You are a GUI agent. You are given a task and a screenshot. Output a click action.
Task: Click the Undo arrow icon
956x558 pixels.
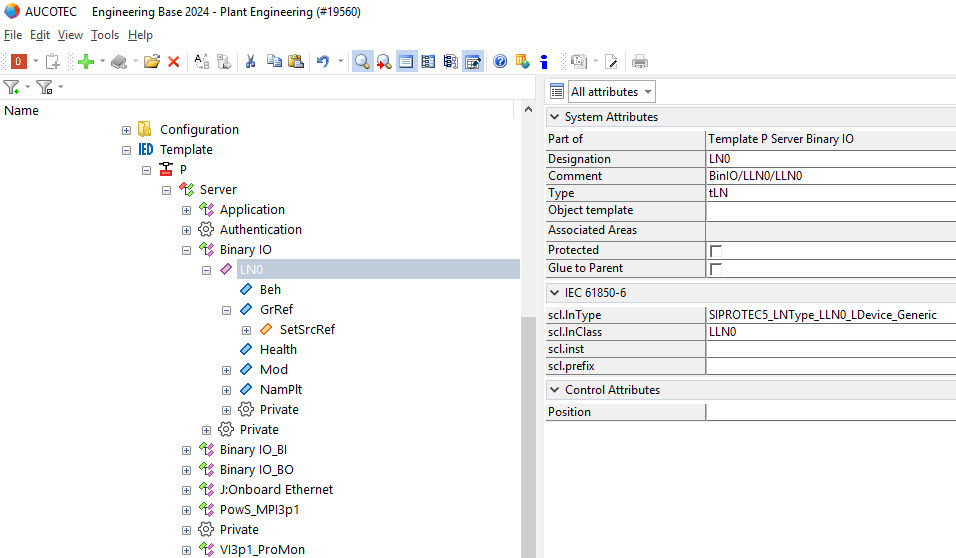click(x=322, y=62)
